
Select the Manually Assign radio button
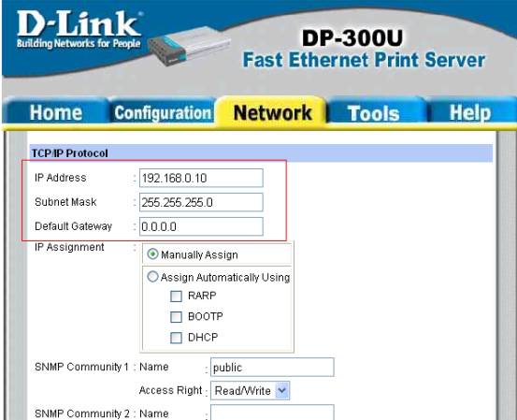pyautogui.click(x=152, y=254)
